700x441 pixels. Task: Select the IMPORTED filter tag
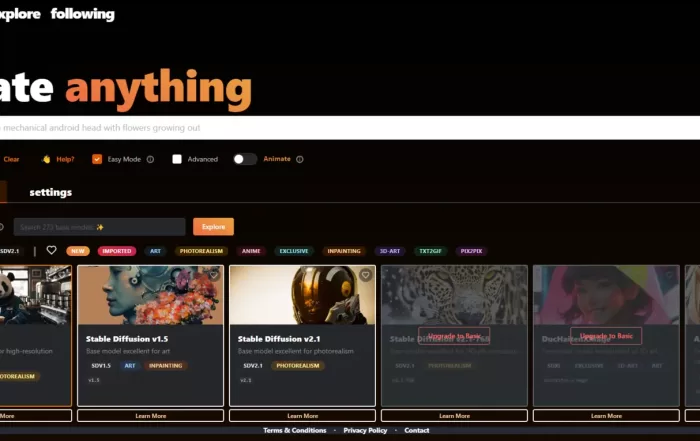(117, 251)
